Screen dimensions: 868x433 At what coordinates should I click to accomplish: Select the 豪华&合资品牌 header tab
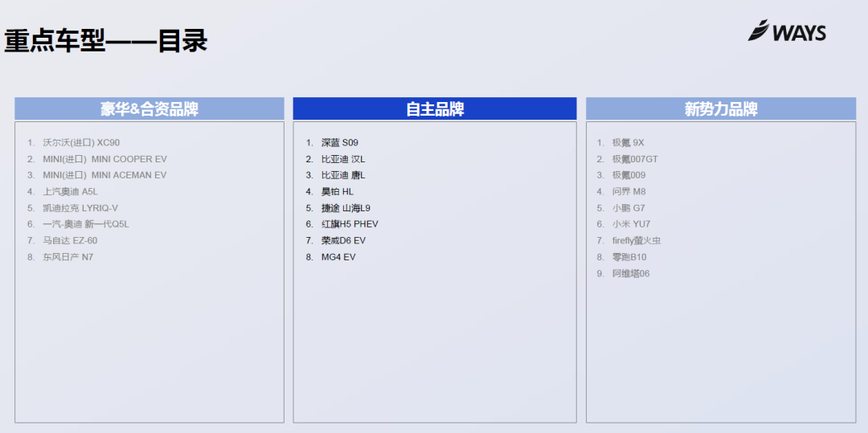pos(149,109)
